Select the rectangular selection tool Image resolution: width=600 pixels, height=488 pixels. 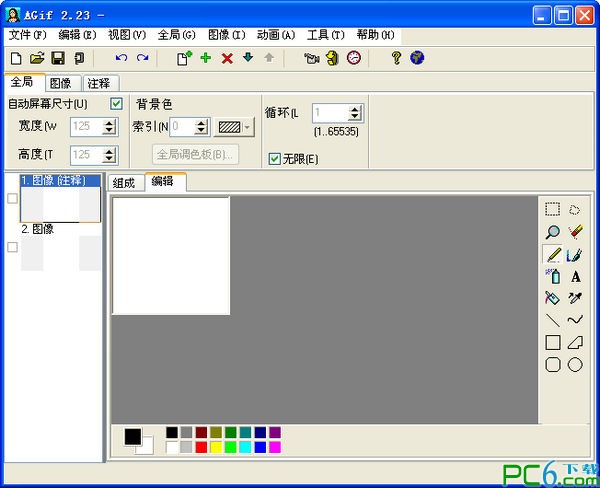click(x=552, y=209)
